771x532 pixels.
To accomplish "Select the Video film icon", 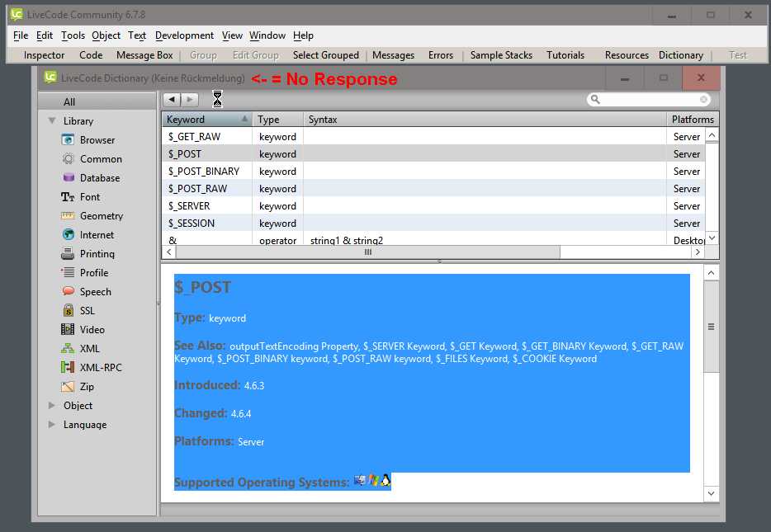I will [x=68, y=330].
